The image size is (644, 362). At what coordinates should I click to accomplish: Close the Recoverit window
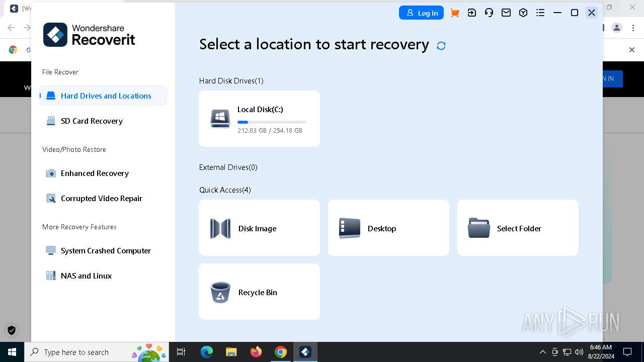coord(592,13)
